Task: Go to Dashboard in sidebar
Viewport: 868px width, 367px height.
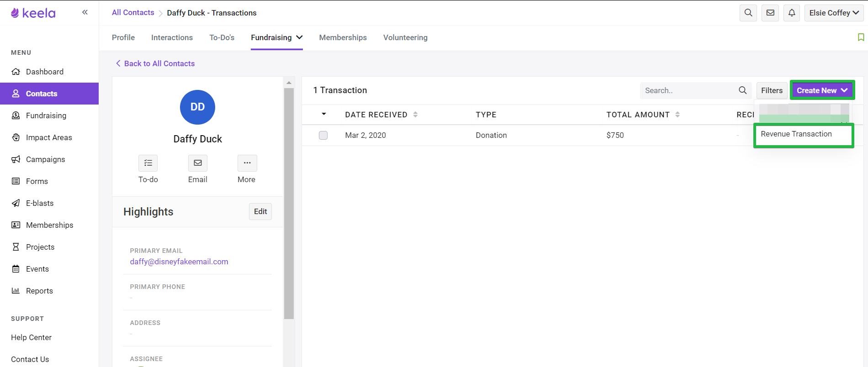Action: coord(49,72)
